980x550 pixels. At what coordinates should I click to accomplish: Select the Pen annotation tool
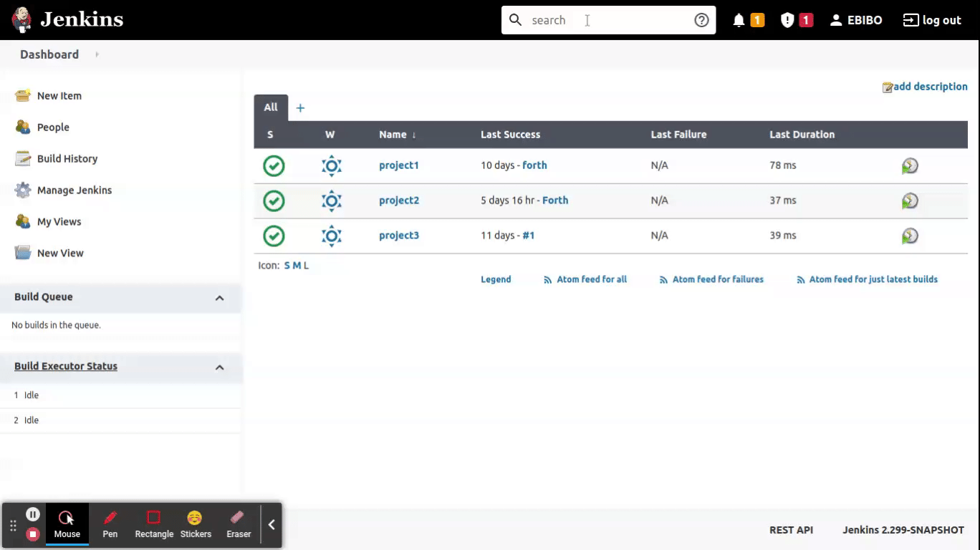[110, 524]
